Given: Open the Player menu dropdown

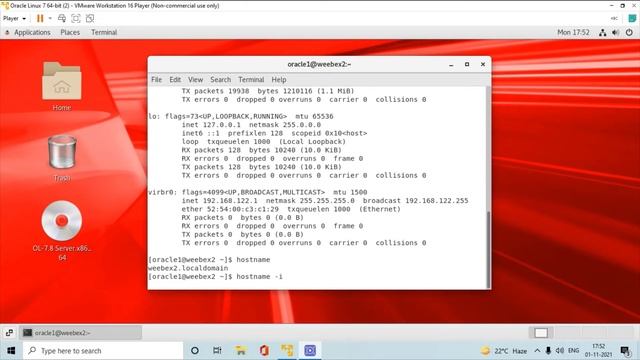Looking at the screenshot, I should click(14, 18).
